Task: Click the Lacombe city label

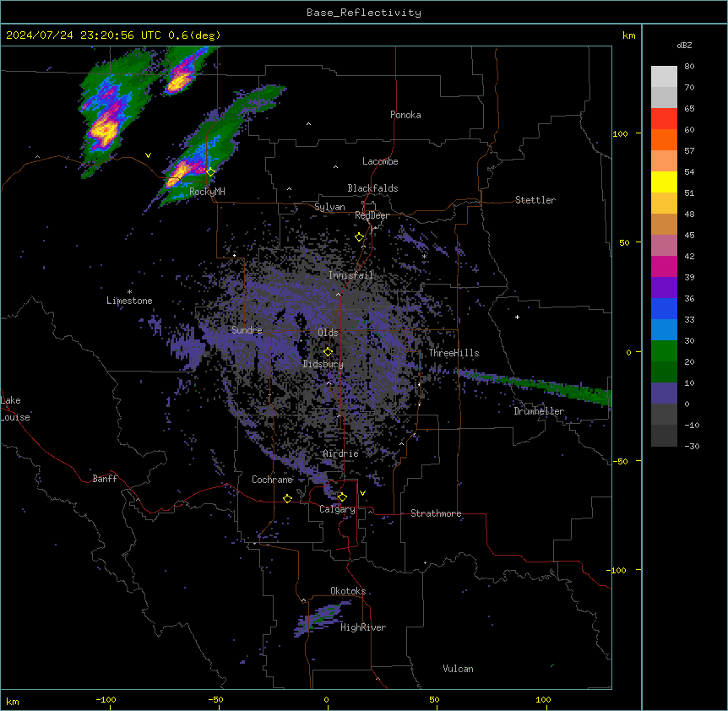Action: click(380, 161)
